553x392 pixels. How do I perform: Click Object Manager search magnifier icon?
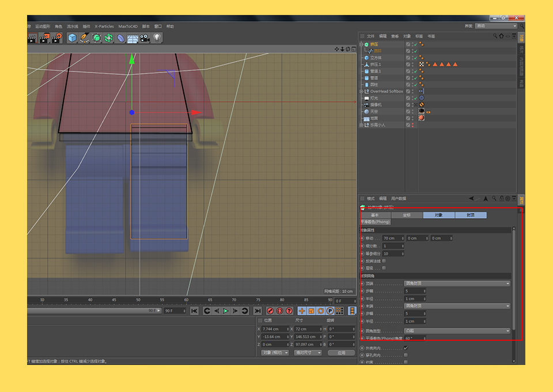tap(495, 36)
